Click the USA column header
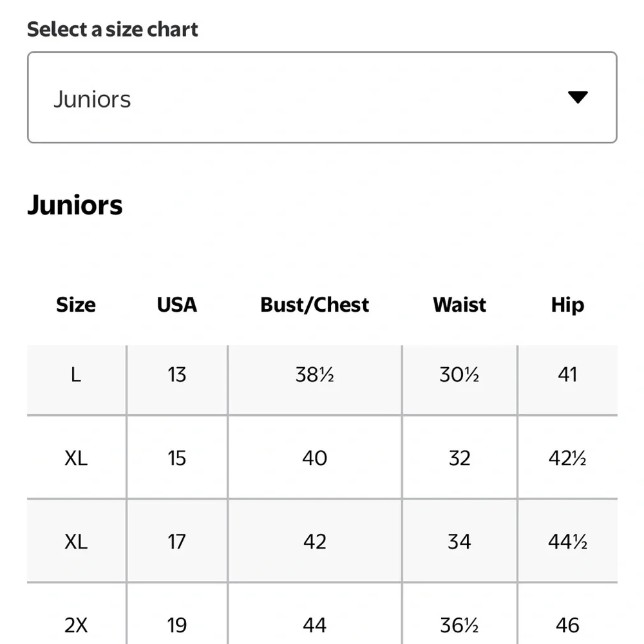This screenshot has width=644, height=644. [177, 305]
